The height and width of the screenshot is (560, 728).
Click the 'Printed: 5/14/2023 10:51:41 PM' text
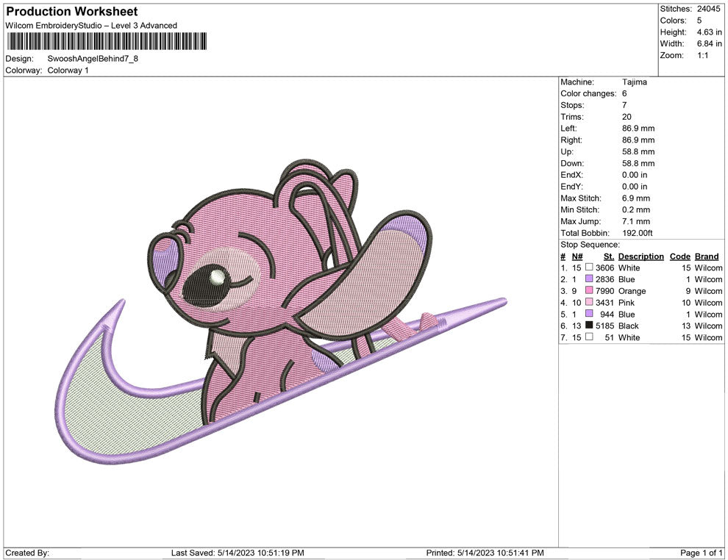[485, 553]
